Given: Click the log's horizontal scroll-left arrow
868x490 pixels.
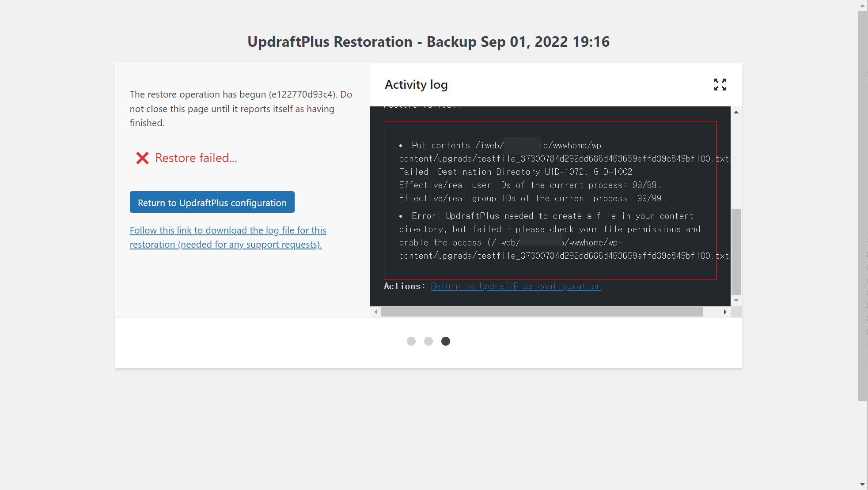Looking at the screenshot, I should point(375,312).
